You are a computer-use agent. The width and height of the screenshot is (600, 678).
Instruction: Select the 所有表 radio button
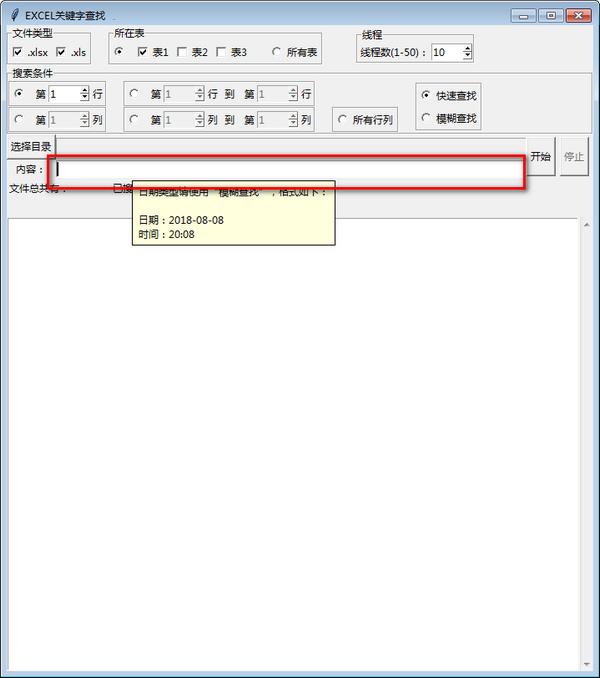pos(276,51)
